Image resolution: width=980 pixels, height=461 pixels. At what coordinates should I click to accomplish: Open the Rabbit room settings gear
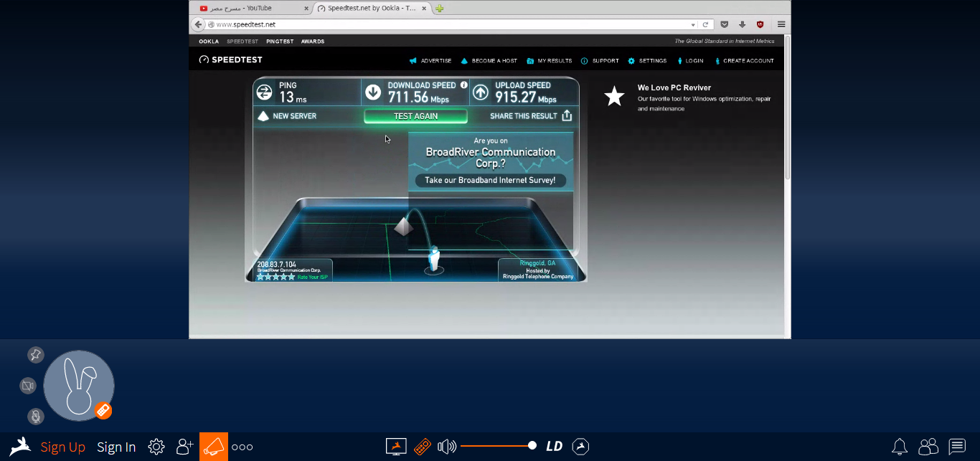[x=156, y=447]
